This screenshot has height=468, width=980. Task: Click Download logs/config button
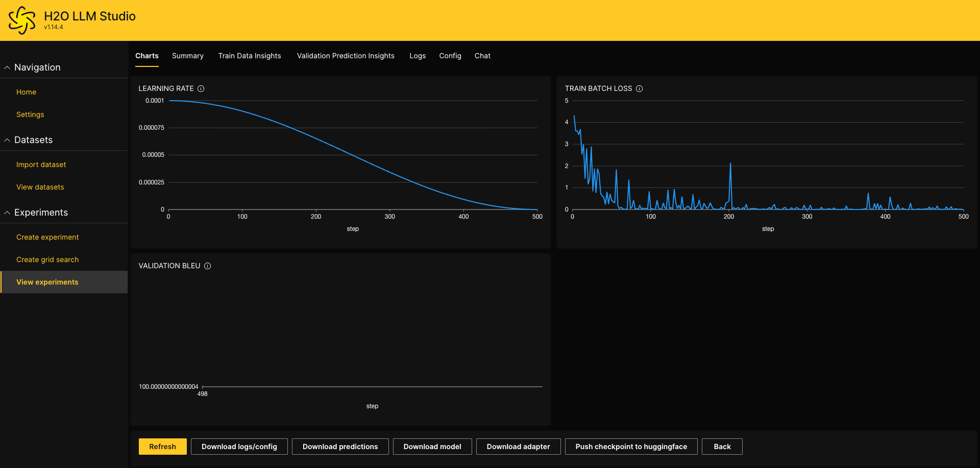pyautogui.click(x=239, y=447)
